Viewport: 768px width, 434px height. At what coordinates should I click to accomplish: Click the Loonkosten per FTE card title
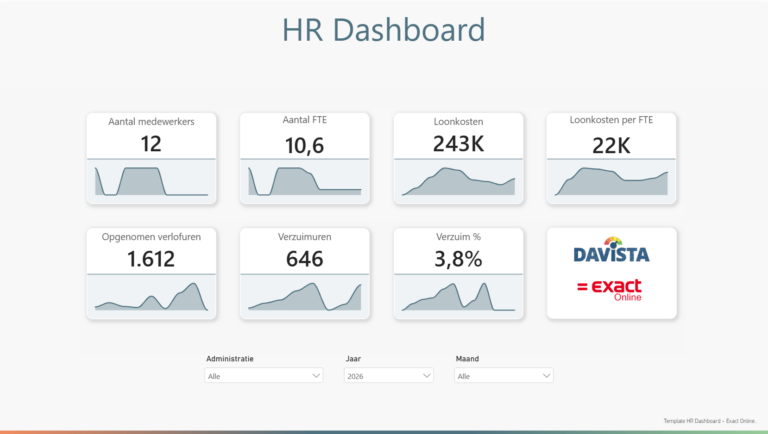pos(611,120)
